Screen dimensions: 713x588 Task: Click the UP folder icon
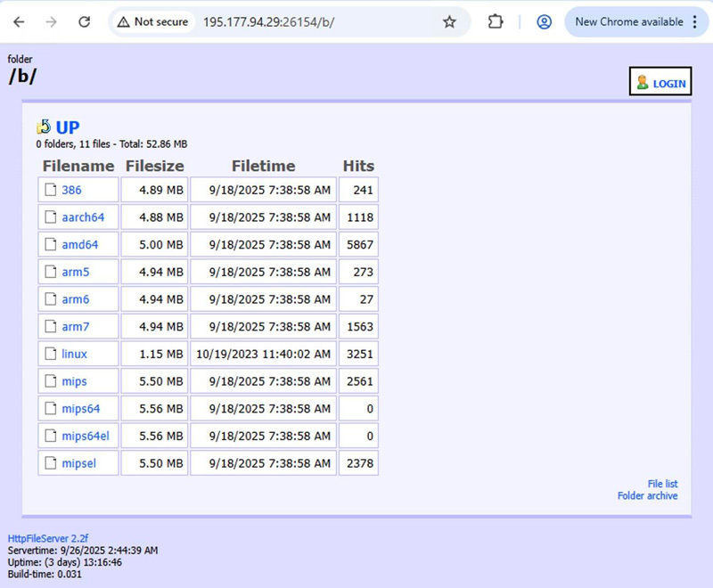tap(44, 127)
